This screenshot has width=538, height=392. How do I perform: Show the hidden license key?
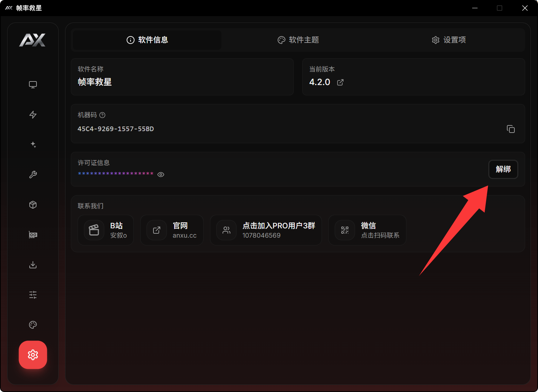pos(161,175)
